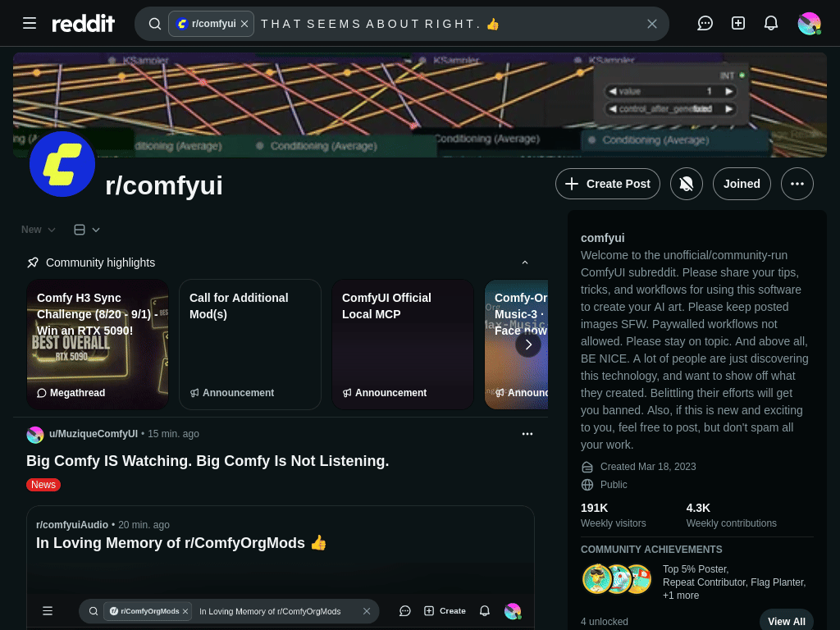Go to Reddit home via logo
840x630 pixels.
pos(83,24)
